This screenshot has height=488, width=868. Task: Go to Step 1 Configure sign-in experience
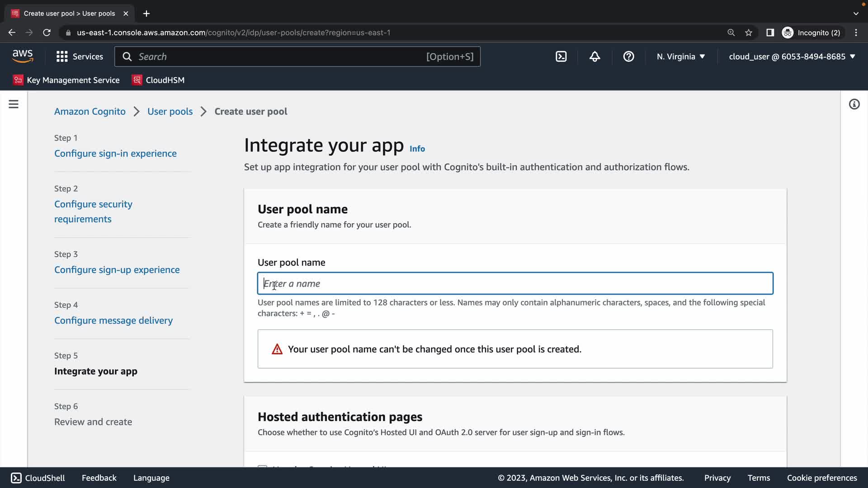[x=115, y=154]
